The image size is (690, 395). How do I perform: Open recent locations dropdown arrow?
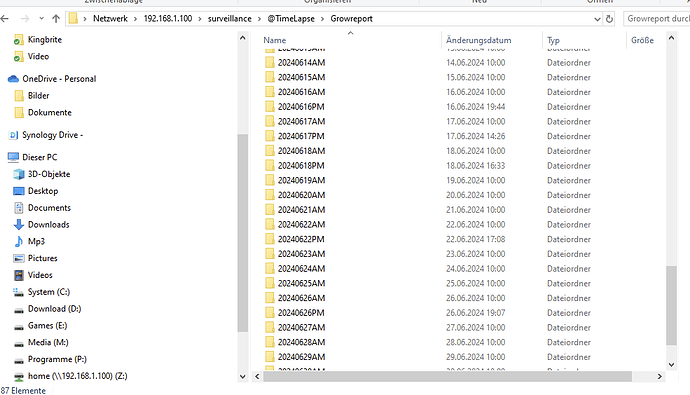[x=41, y=18]
